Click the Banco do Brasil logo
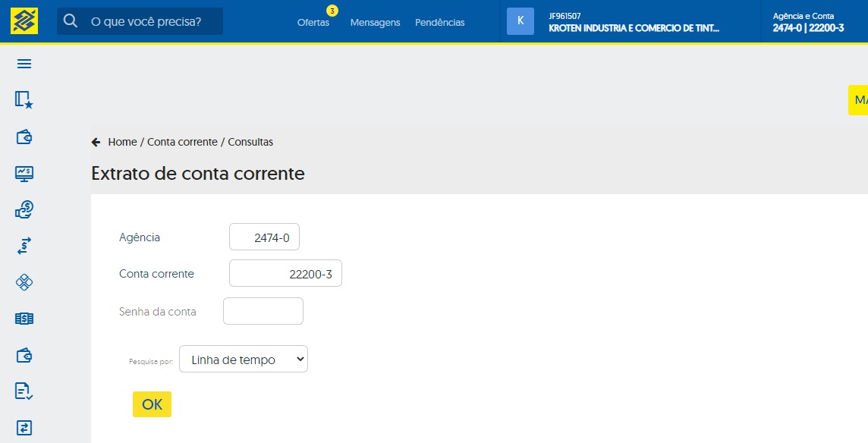 [x=24, y=21]
